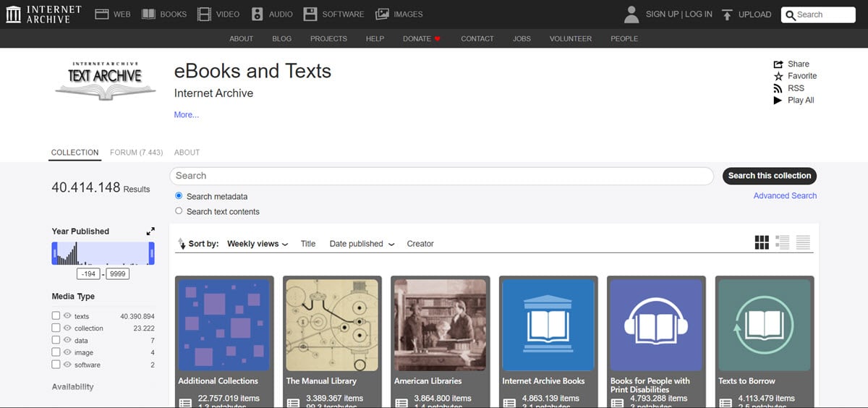Switch to the Forum tab

pyautogui.click(x=136, y=153)
